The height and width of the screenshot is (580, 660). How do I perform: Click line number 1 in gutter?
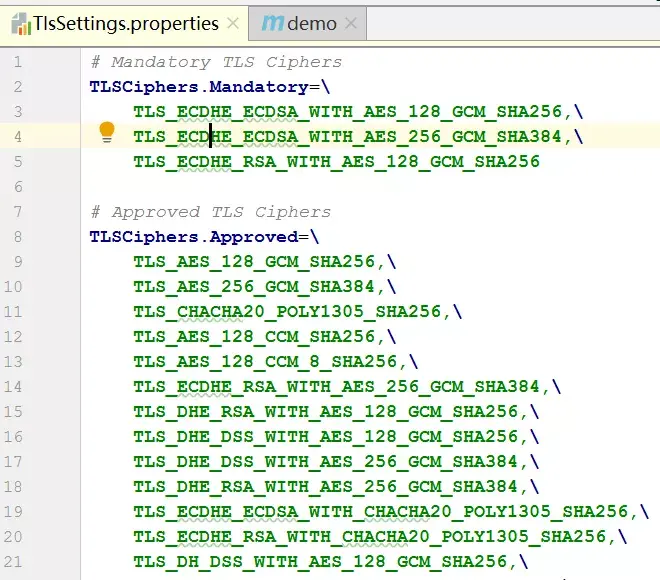[x=18, y=62]
